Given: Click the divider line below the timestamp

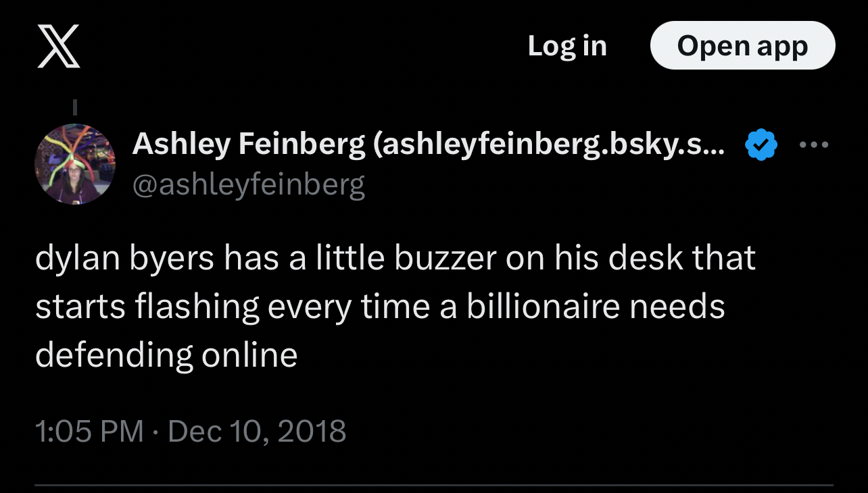Looking at the screenshot, I should pos(434,485).
